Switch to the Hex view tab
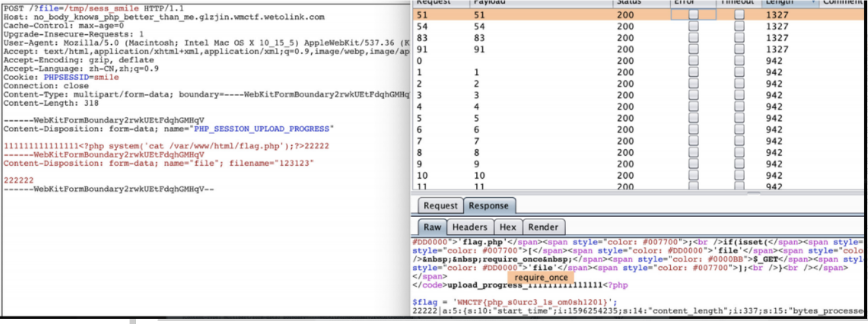Viewport: 868px width, 324px height. (508, 227)
